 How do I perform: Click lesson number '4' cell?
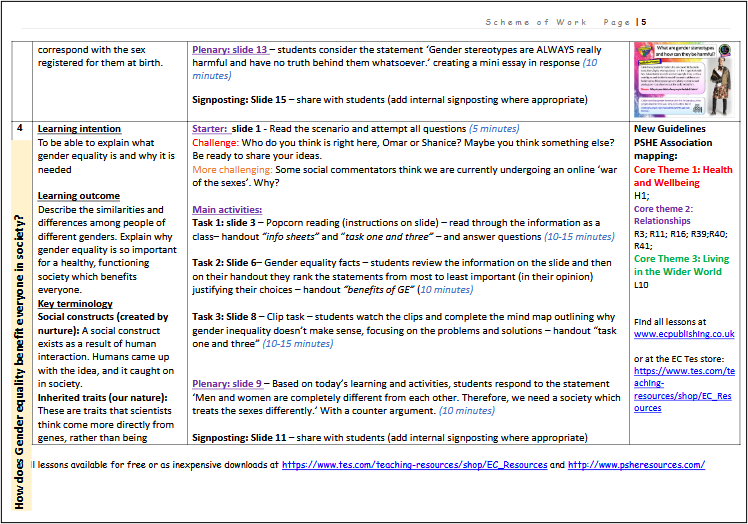[20, 128]
